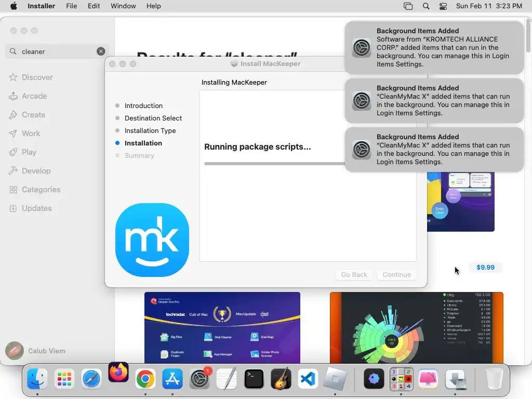The height and width of the screenshot is (399, 532).
Task: Click the Installer drive icon in dock
Action: point(455,379)
